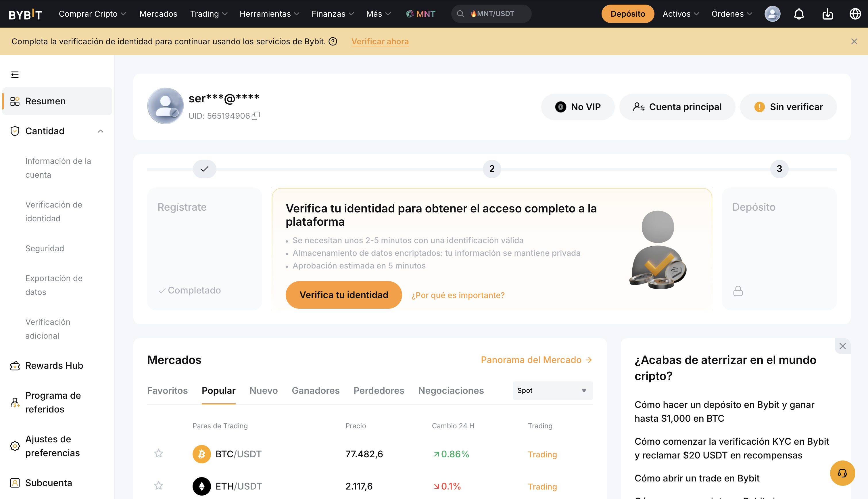Open Información de la cuenta
The height and width of the screenshot is (499, 868).
pos(58,168)
